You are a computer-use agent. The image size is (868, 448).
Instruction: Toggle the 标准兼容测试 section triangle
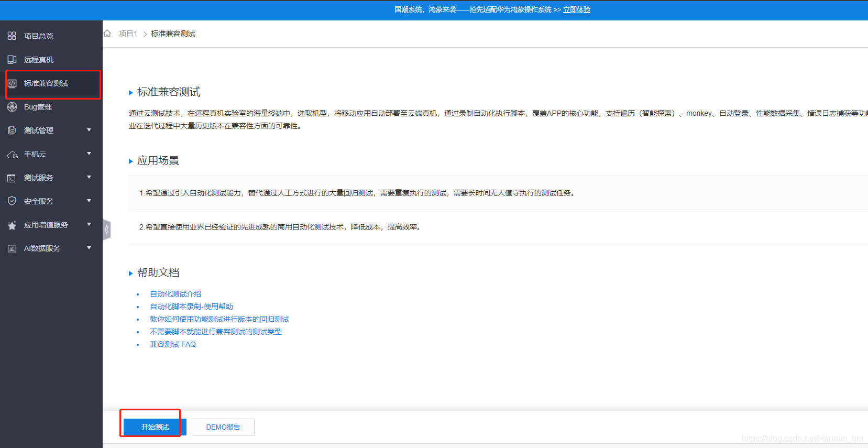(130, 93)
